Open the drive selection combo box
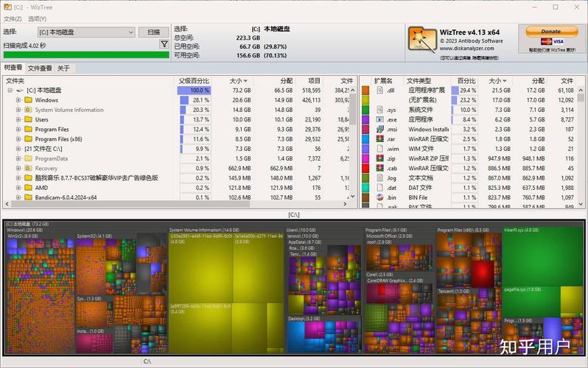Image resolution: width=588 pixels, height=368 pixels. point(86,32)
